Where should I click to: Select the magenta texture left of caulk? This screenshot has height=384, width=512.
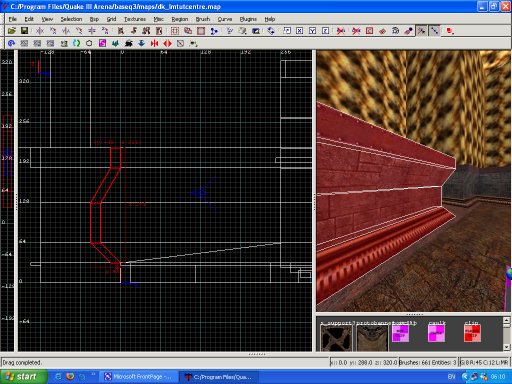(400, 334)
